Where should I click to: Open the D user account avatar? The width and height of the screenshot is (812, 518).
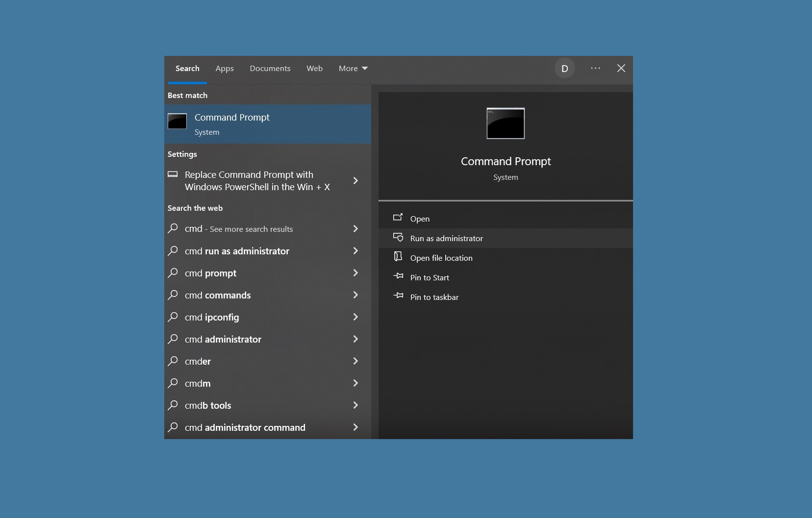pos(564,69)
